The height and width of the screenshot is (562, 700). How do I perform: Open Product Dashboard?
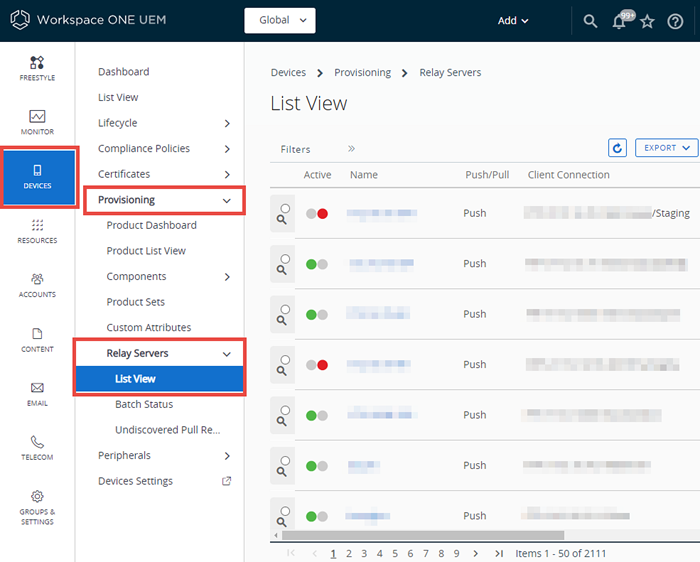151,225
